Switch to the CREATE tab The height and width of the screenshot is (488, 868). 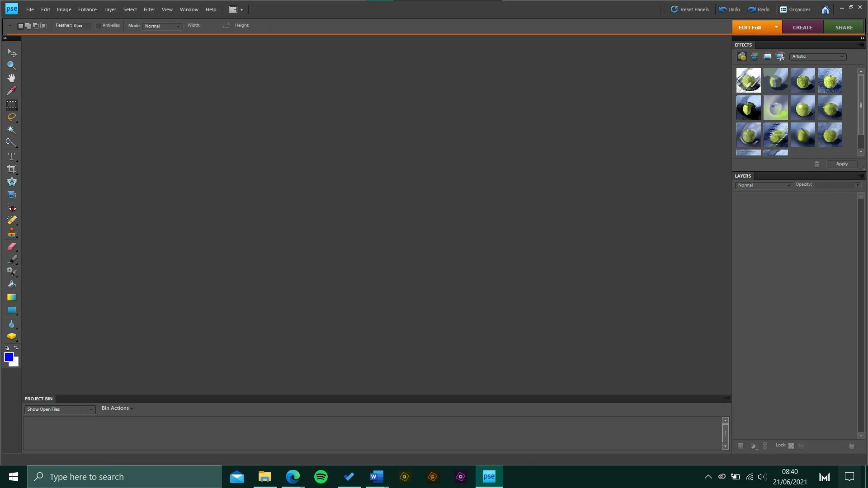(x=802, y=28)
